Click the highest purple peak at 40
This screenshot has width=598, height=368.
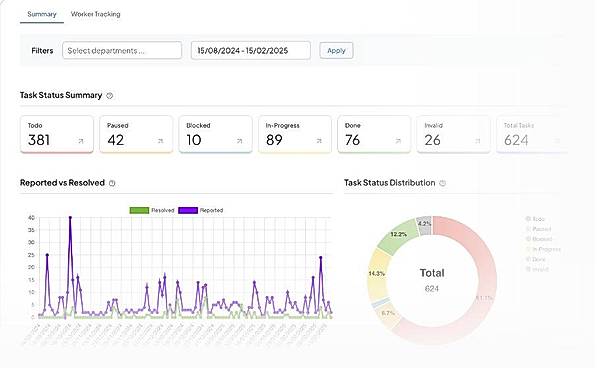click(x=70, y=218)
